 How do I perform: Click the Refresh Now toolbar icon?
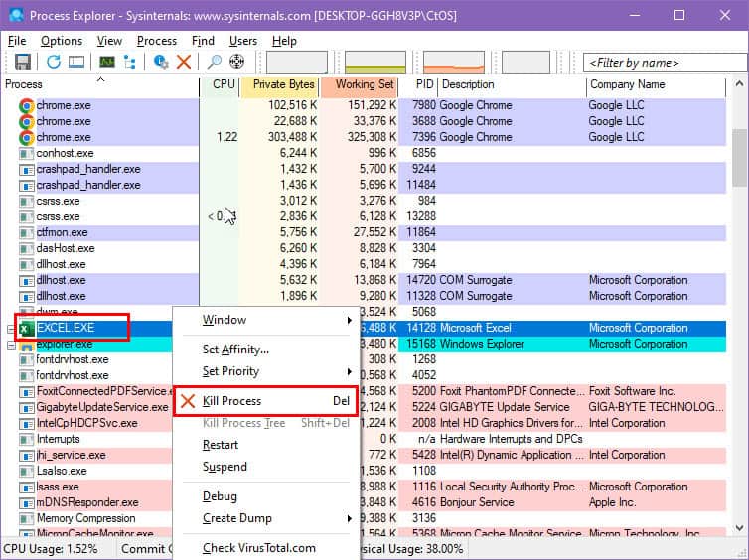(54, 62)
